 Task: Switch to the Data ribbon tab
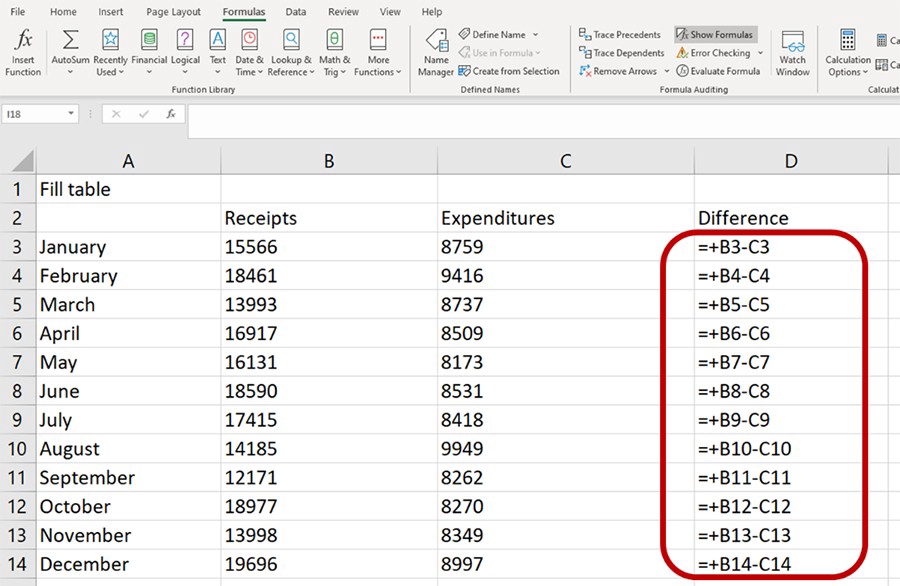click(294, 12)
